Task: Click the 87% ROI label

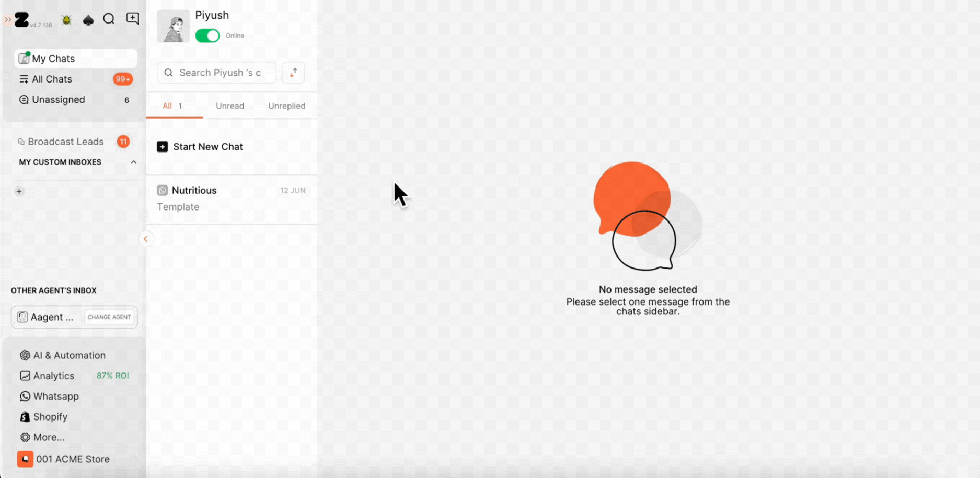Action: pos(113,376)
